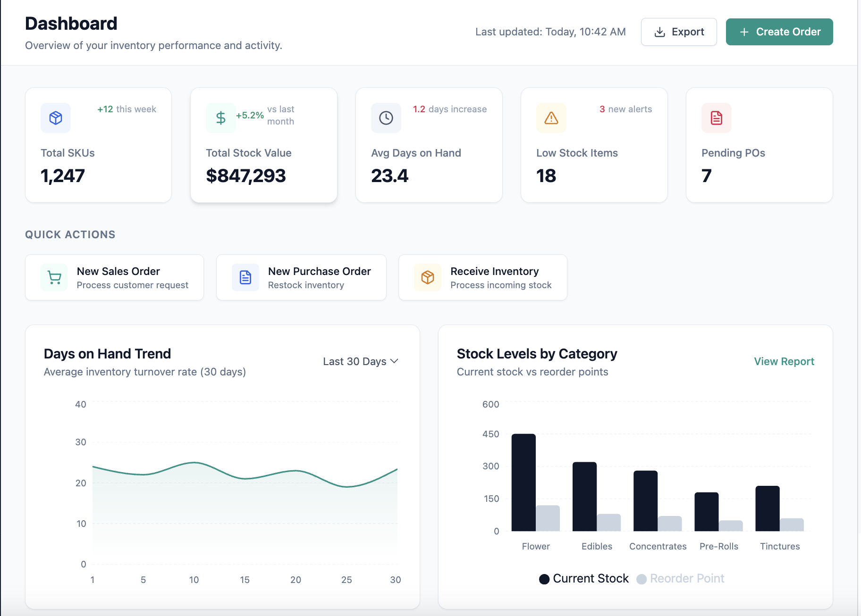Click the clock icon for Avg Days
The width and height of the screenshot is (861, 616).
386,118
